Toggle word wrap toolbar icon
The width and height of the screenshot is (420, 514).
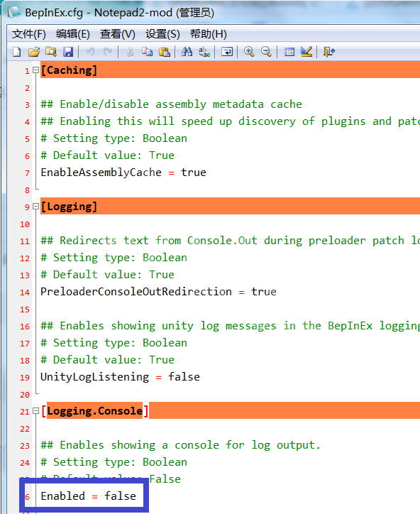[x=227, y=52]
